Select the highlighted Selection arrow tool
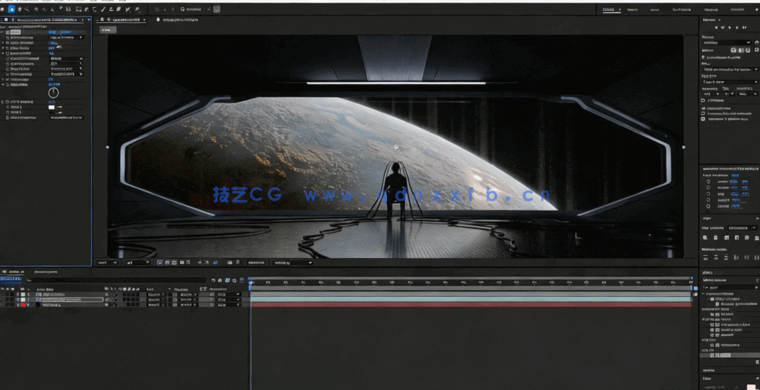Image resolution: width=760 pixels, height=390 pixels. point(12,9)
